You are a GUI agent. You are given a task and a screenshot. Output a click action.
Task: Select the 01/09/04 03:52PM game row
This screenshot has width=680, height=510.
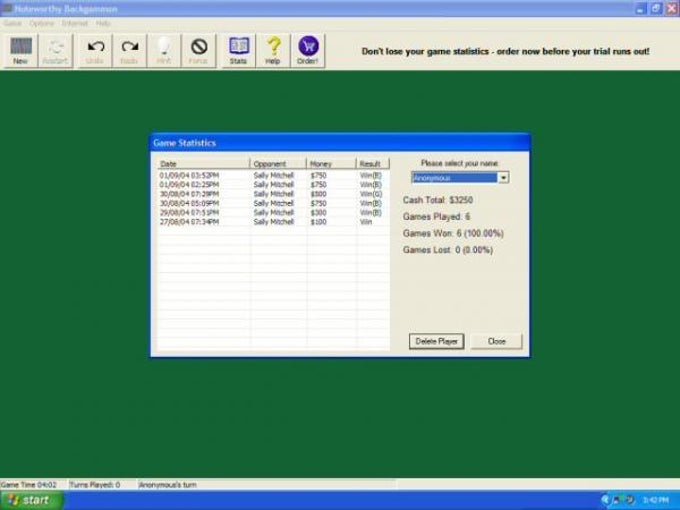tap(273, 175)
